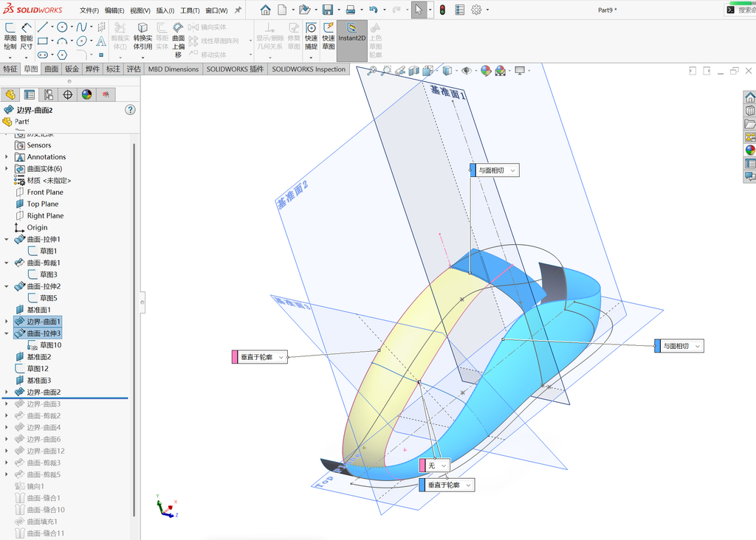
Task: Undo the last action
Action: click(373, 10)
